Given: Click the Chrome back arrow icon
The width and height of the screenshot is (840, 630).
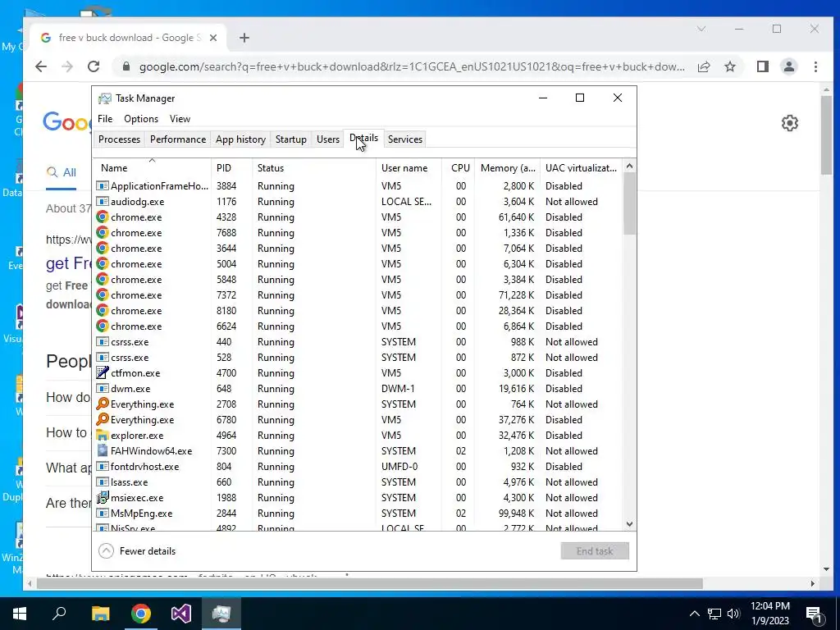Looking at the screenshot, I should coord(41,66).
